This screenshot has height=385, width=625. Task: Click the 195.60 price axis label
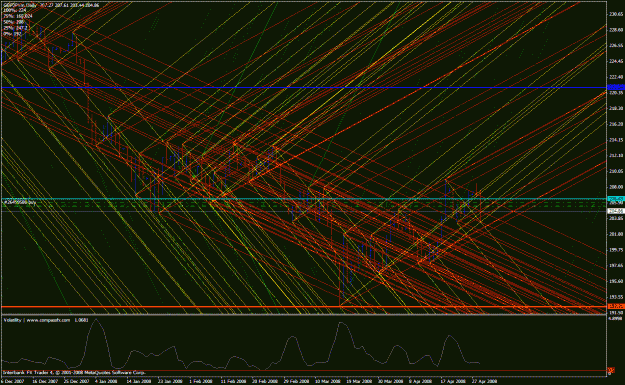pos(616,281)
